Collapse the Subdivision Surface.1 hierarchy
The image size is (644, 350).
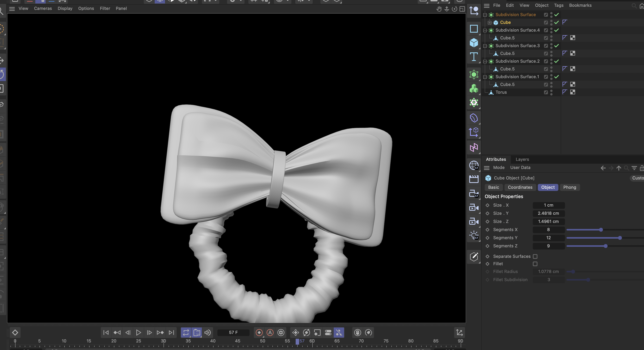pyautogui.click(x=485, y=77)
